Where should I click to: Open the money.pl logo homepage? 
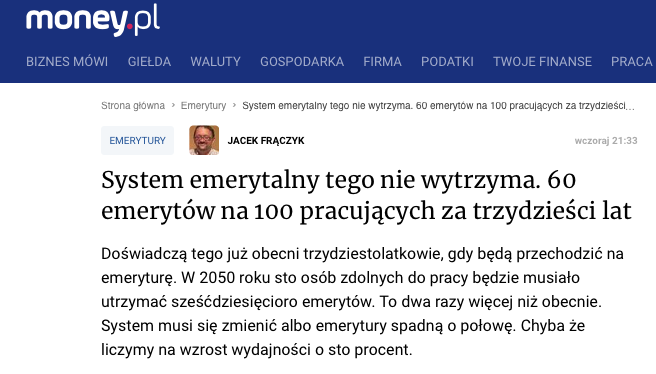coord(93,20)
